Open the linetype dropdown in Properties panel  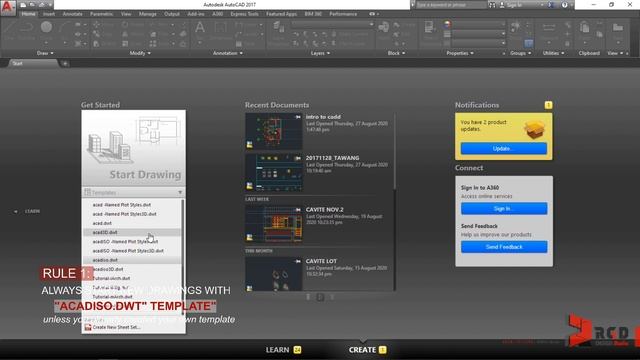pos(477,43)
